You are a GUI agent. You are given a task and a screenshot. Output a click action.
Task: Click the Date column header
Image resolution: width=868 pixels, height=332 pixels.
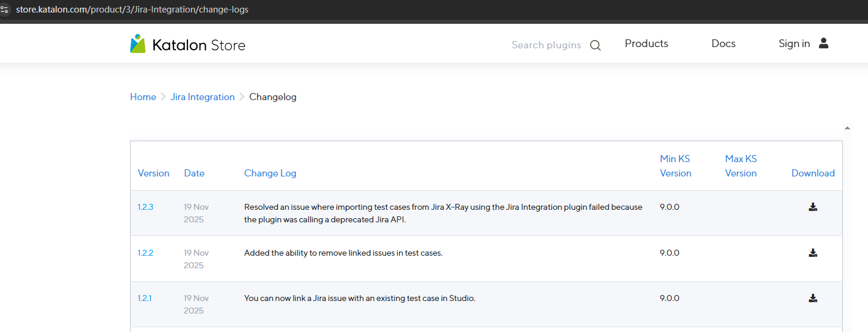(x=194, y=173)
